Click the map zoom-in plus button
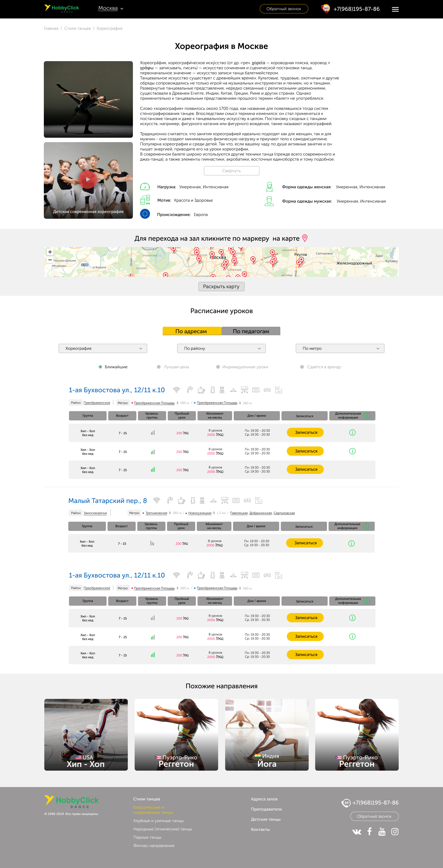Image resolution: width=443 pixels, height=868 pixels. (x=50, y=252)
